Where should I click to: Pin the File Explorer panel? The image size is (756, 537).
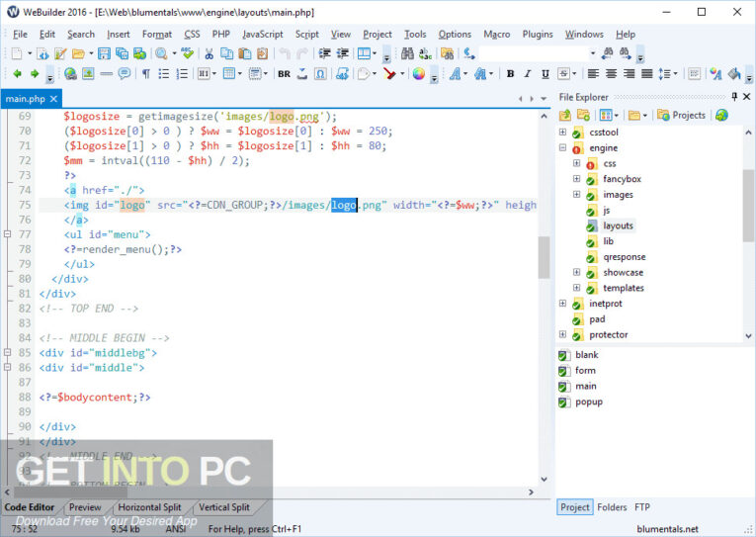(x=734, y=97)
